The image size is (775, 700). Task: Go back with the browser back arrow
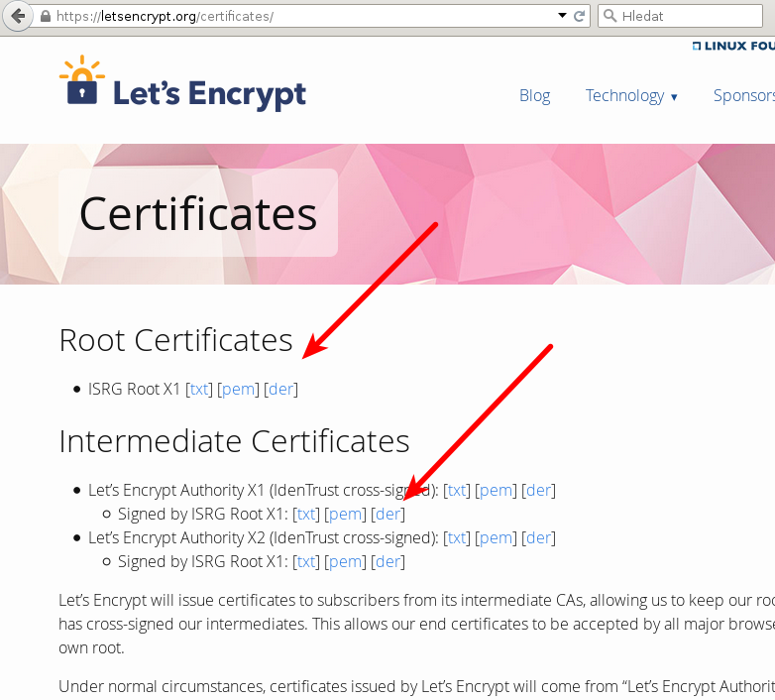click(18, 16)
